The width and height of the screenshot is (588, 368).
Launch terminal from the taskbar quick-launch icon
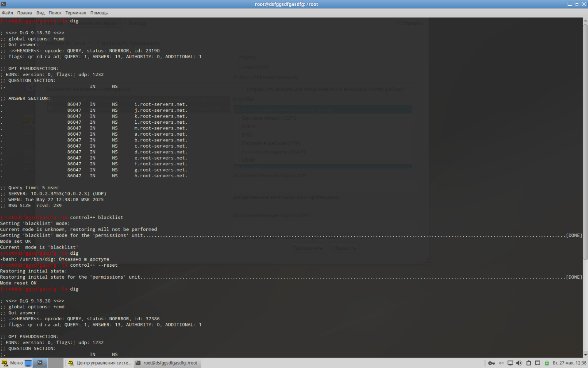pos(40,363)
